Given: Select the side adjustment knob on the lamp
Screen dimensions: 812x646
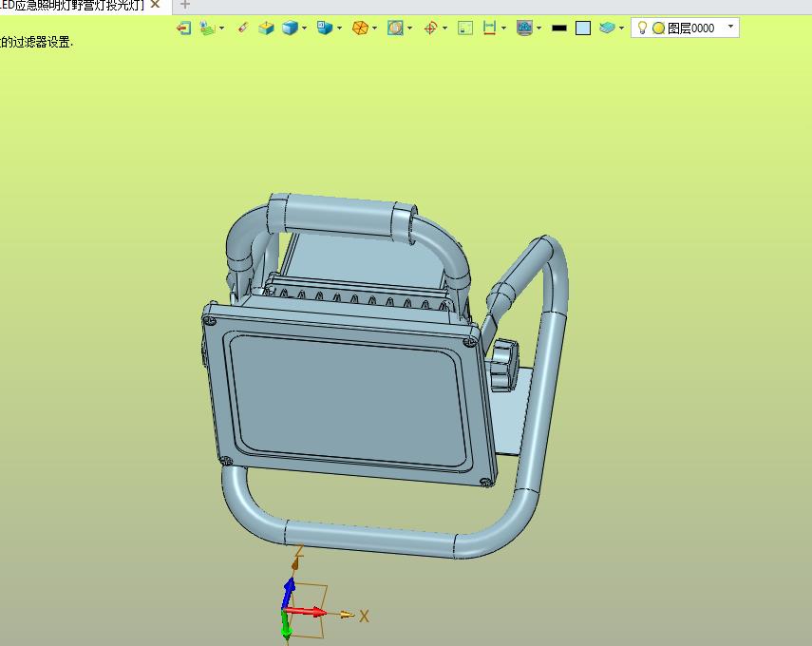Looking at the screenshot, I should coord(503,365).
